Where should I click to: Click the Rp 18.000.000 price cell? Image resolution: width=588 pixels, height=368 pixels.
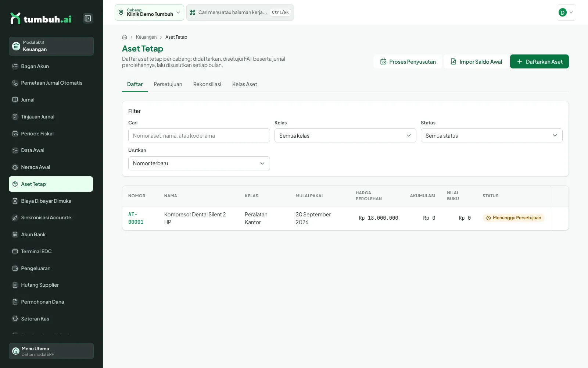click(379, 218)
